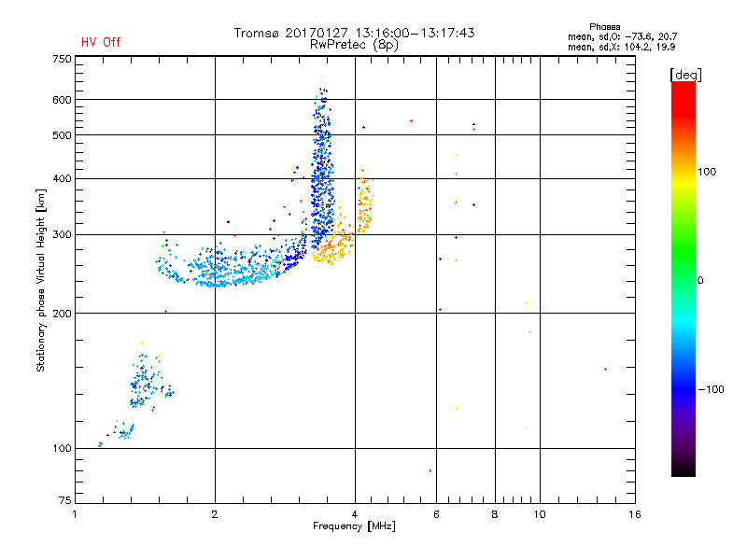Click the y-axis tick label '200'

pyautogui.click(x=62, y=314)
